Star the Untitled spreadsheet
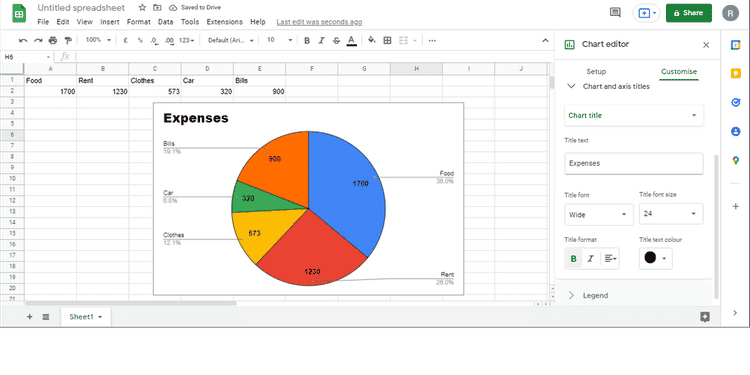The width and height of the screenshot is (750, 375). [x=142, y=8]
